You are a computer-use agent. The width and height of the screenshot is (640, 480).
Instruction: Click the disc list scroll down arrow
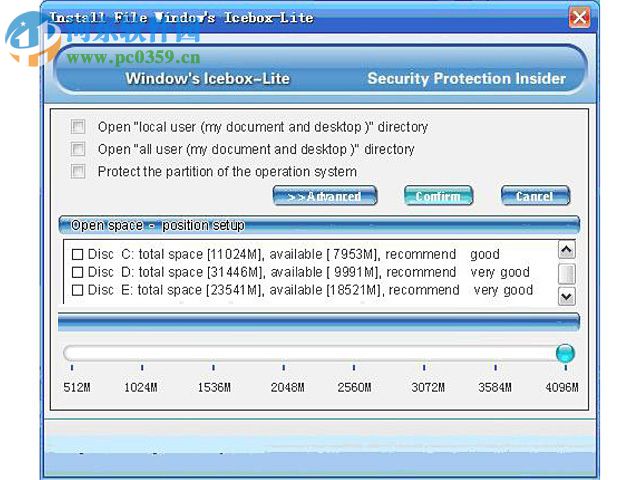[567, 296]
